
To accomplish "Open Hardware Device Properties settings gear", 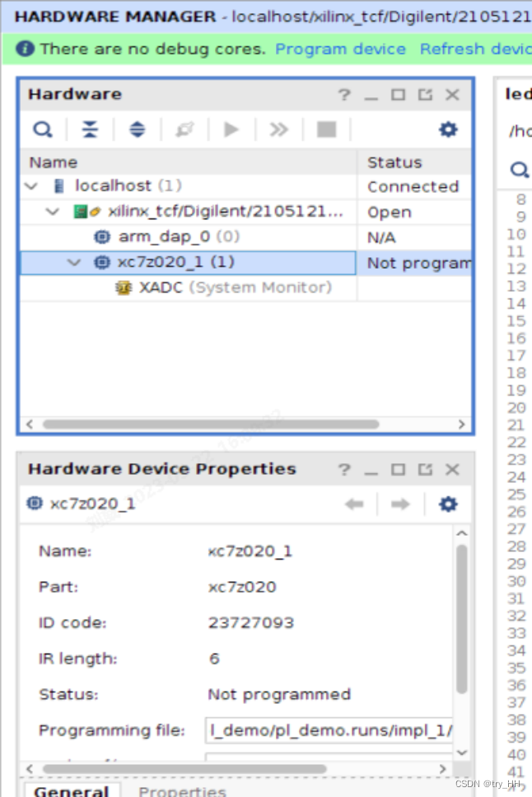I will click(448, 504).
